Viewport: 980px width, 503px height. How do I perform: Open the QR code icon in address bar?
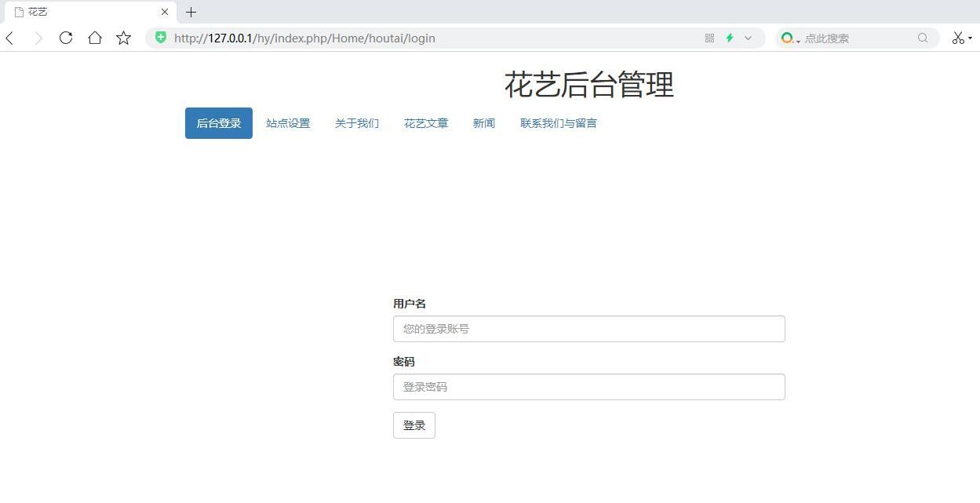709,38
